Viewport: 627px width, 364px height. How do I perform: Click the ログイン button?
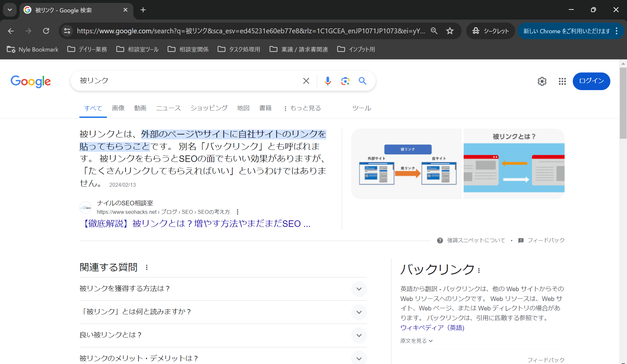(591, 81)
